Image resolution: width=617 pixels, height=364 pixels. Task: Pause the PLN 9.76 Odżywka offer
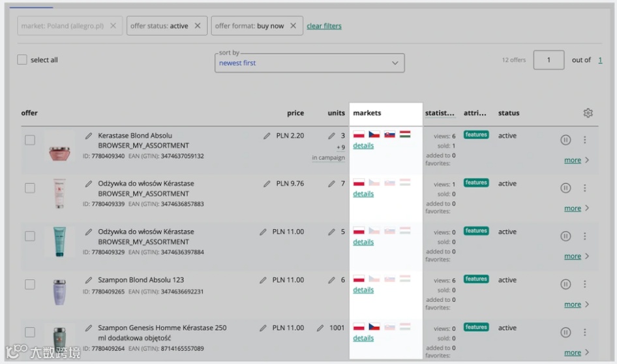click(565, 188)
